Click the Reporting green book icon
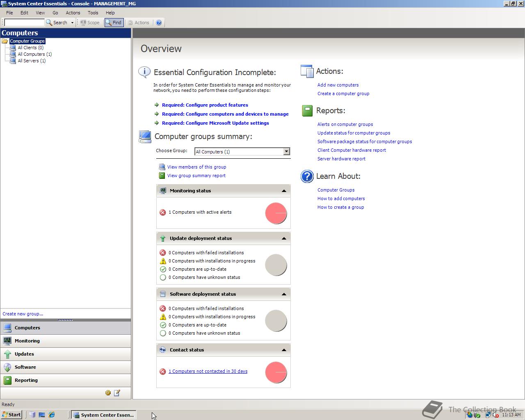This screenshot has height=420, width=525. [x=7, y=380]
